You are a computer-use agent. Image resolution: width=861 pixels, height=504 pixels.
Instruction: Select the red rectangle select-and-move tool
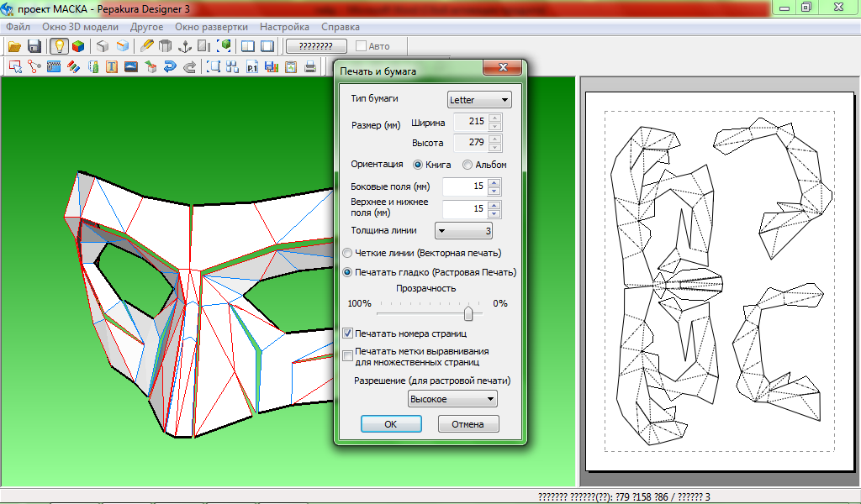click(15, 67)
